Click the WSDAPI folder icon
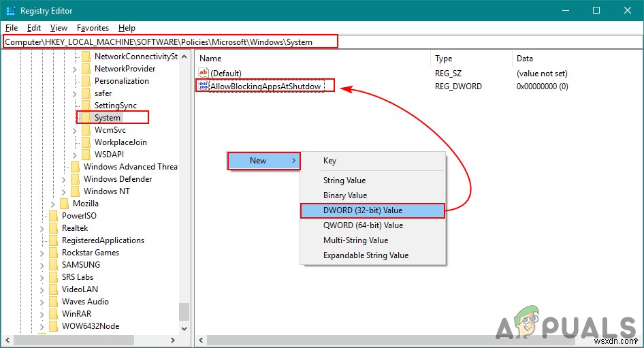 (x=86, y=155)
